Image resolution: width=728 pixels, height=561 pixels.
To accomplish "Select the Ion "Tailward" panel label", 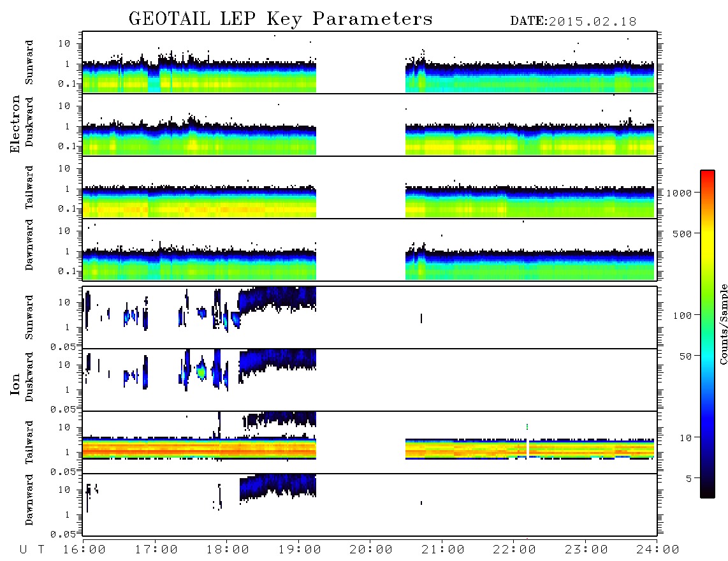I will 29,442.
